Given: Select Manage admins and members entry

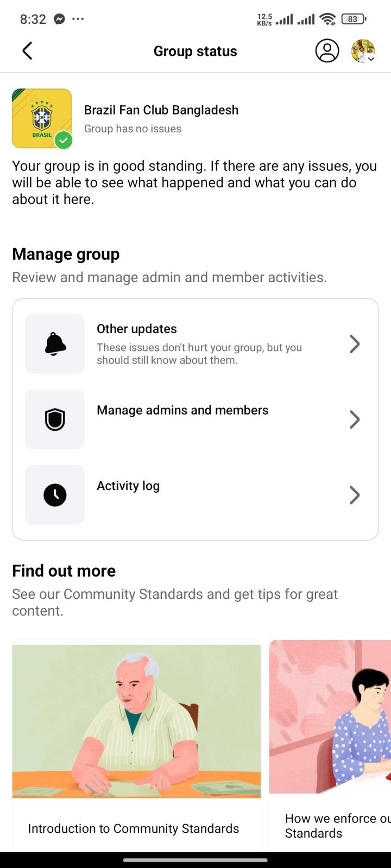Looking at the screenshot, I should 195,419.
